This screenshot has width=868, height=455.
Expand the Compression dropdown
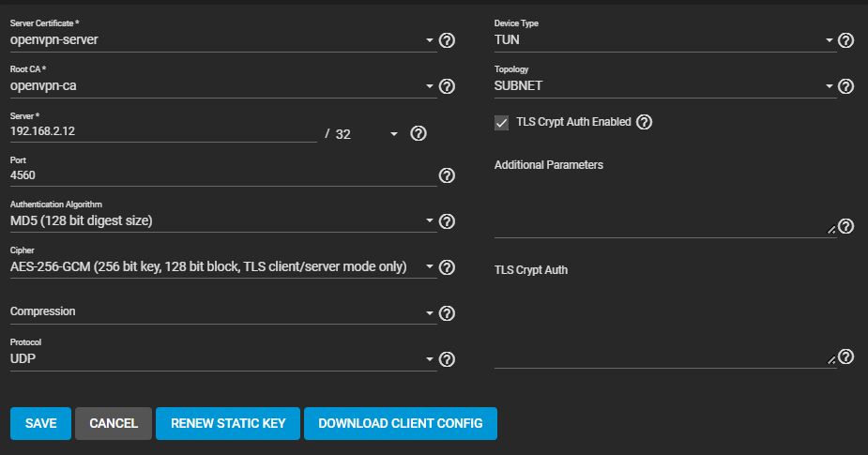tap(221, 312)
